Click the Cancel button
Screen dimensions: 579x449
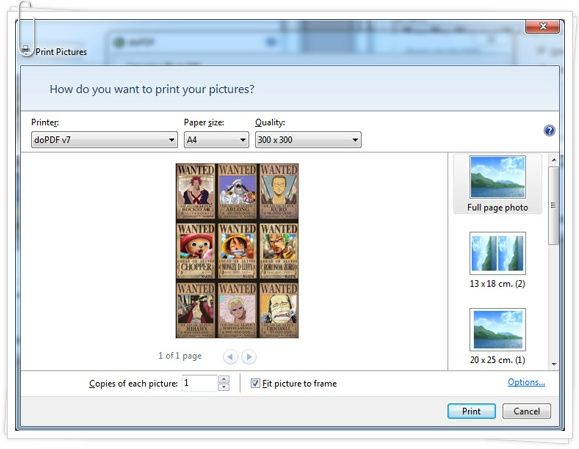[527, 411]
